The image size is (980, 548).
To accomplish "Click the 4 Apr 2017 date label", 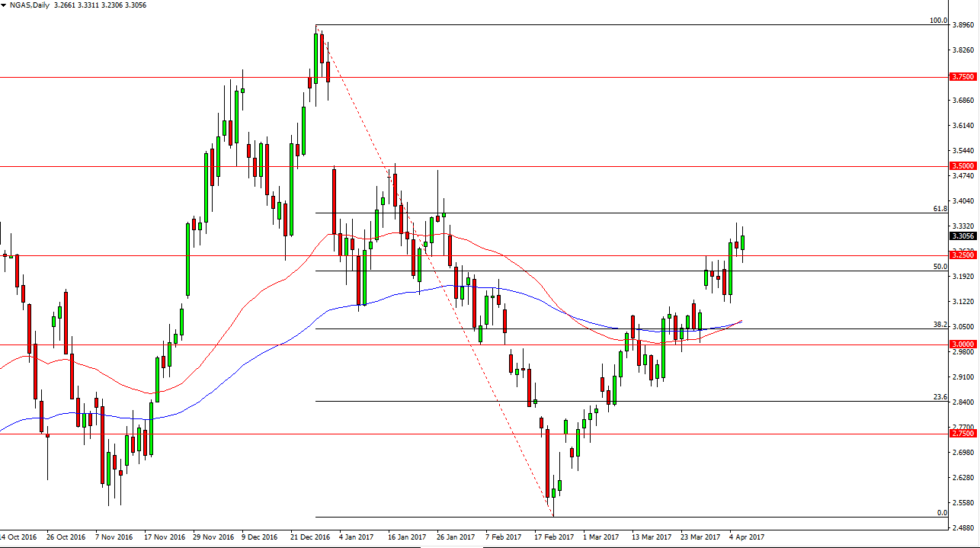I will pyautogui.click(x=748, y=537).
